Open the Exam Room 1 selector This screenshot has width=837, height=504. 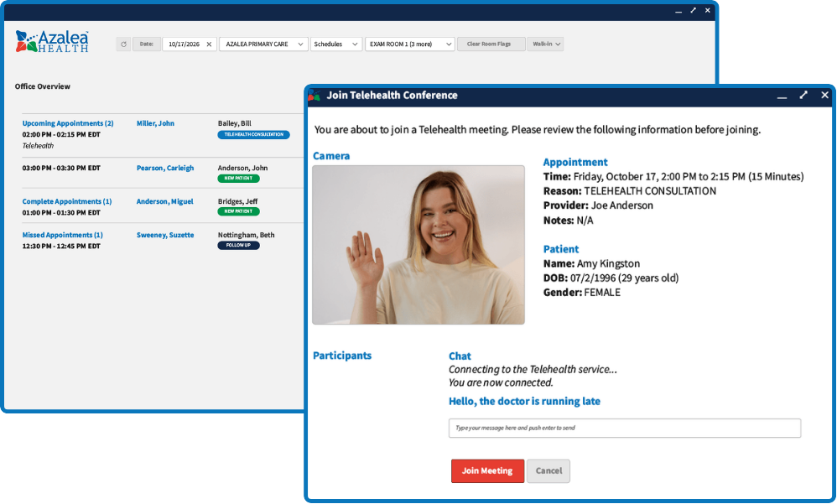coord(409,44)
